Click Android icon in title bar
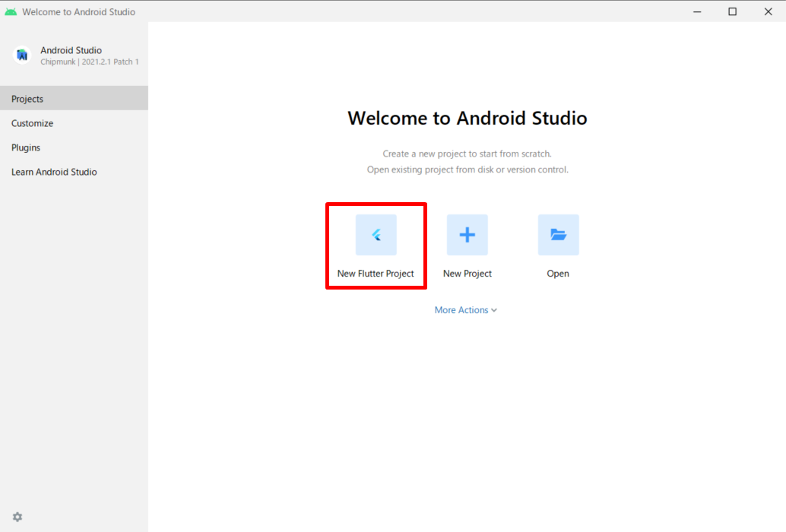This screenshot has width=786, height=532. [11, 11]
